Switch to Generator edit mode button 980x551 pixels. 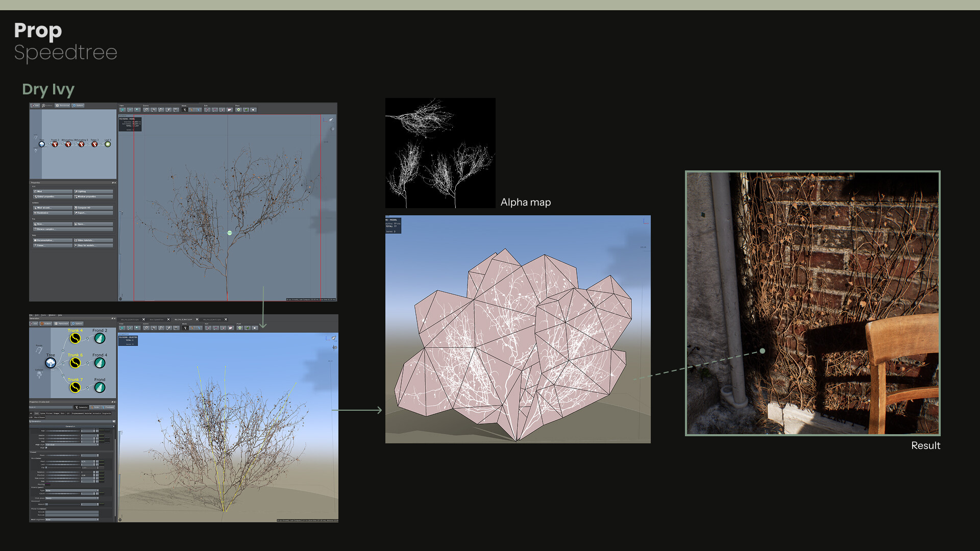pos(82,407)
